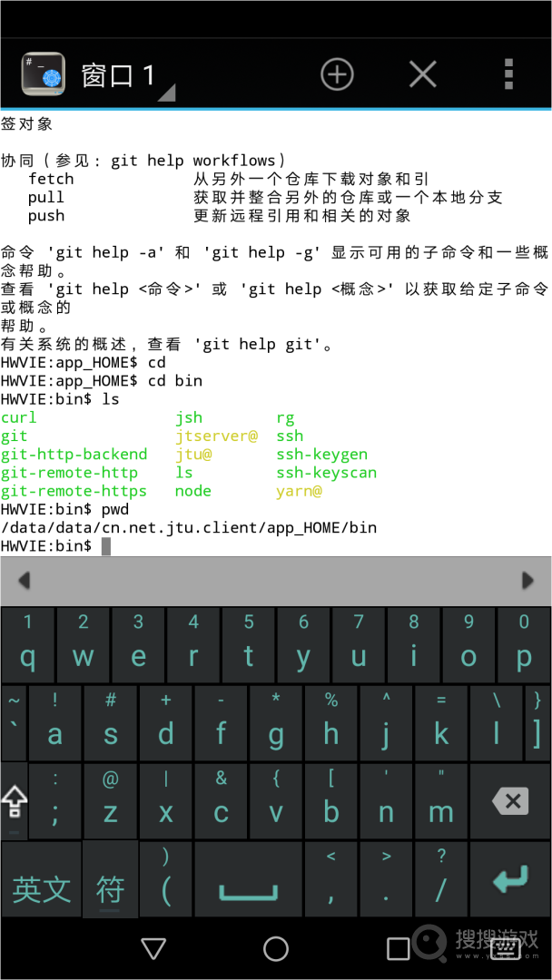
Task: Tap the ssh-keyscan entry in listing
Action: coord(326,473)
